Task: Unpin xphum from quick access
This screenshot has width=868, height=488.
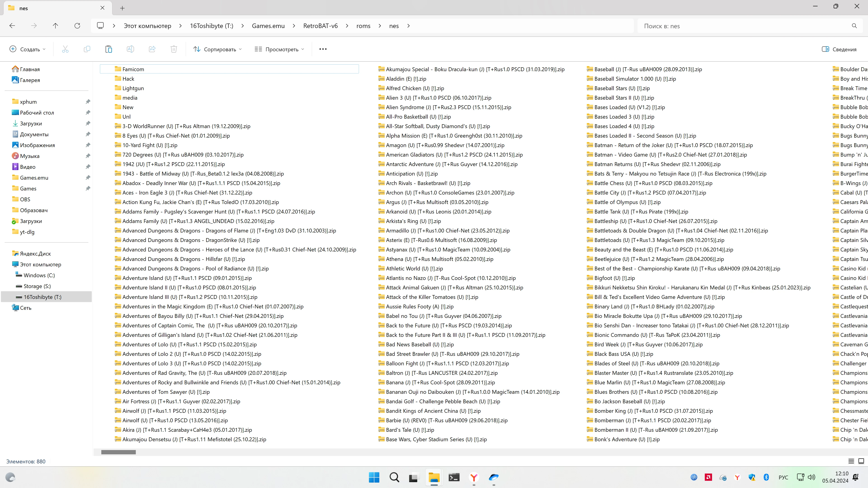Action: pos(88,102)
